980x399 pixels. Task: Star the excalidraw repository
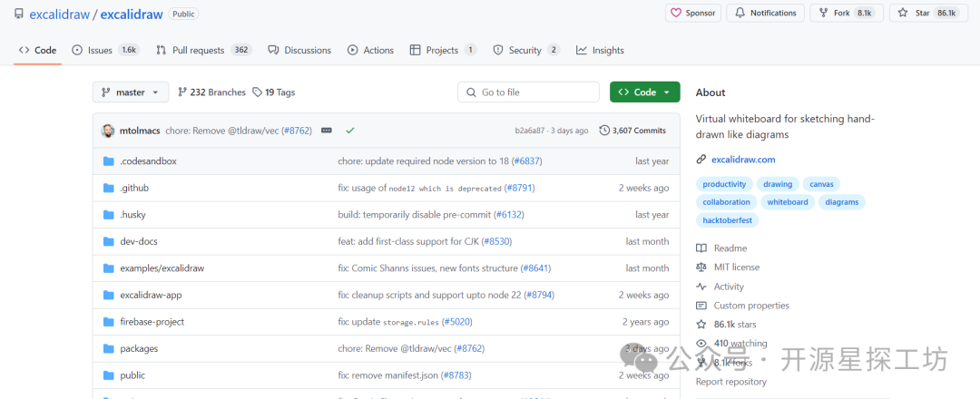[929, 13]
